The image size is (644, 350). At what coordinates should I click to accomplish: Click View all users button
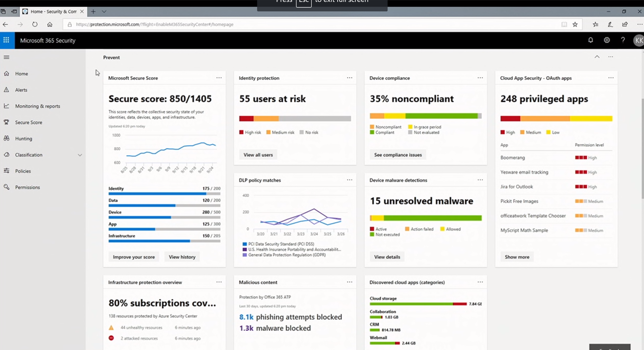coord(258,155)
